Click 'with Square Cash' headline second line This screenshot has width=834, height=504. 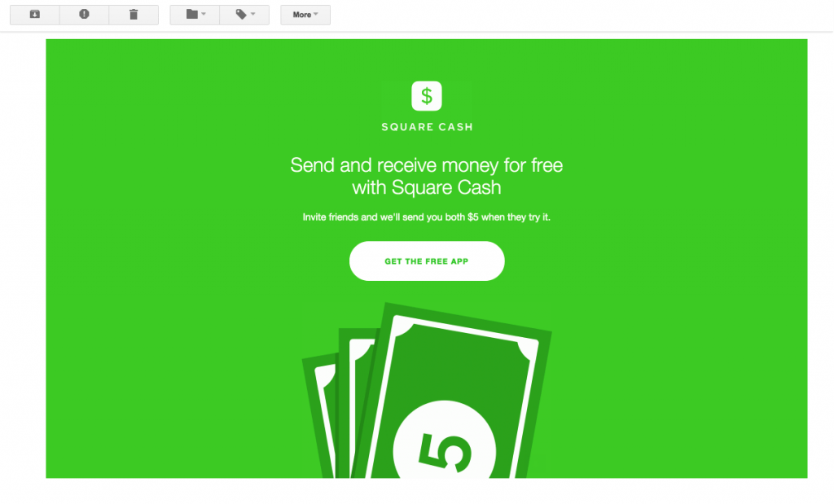click(x=427, y=187)
